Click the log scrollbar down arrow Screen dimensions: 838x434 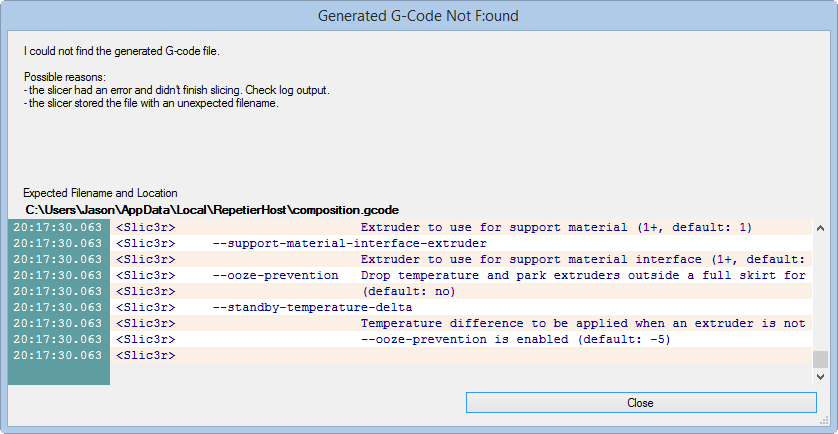tap(820, 377)
